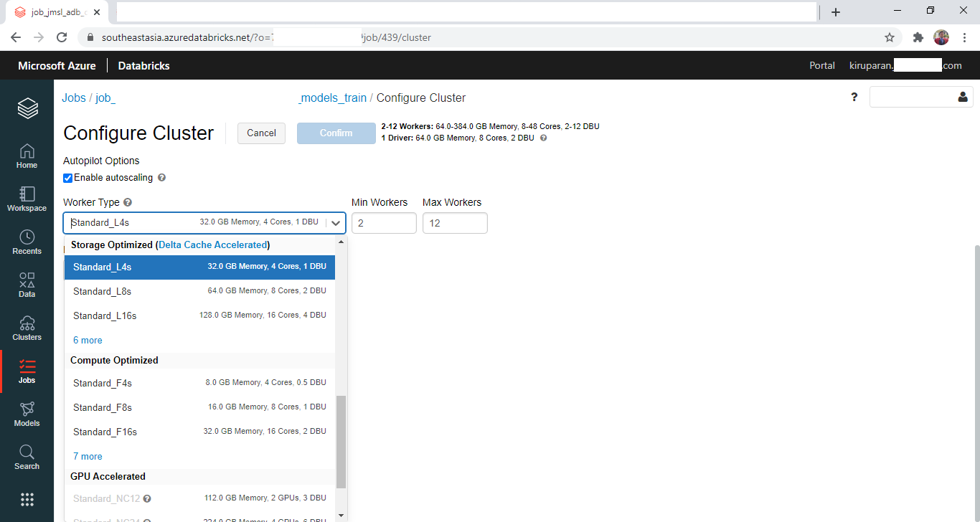This screenshot has width=980, height=522.
Task: Click the Configure Cluster page heading
Action: pyautogui.click(x=138, y=133)
